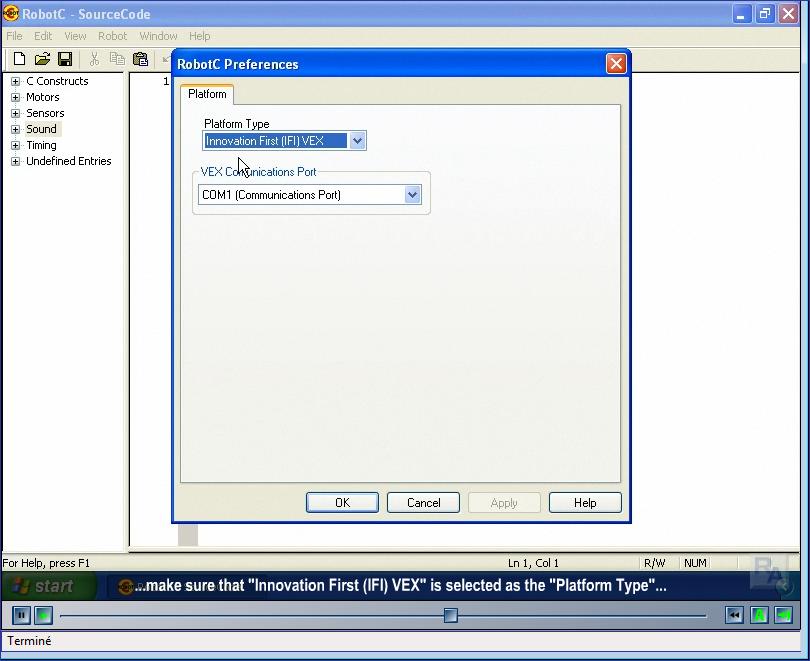
Task: Minimize the RobotC main window
Action: pyautogui.click(x=741, y=14)
